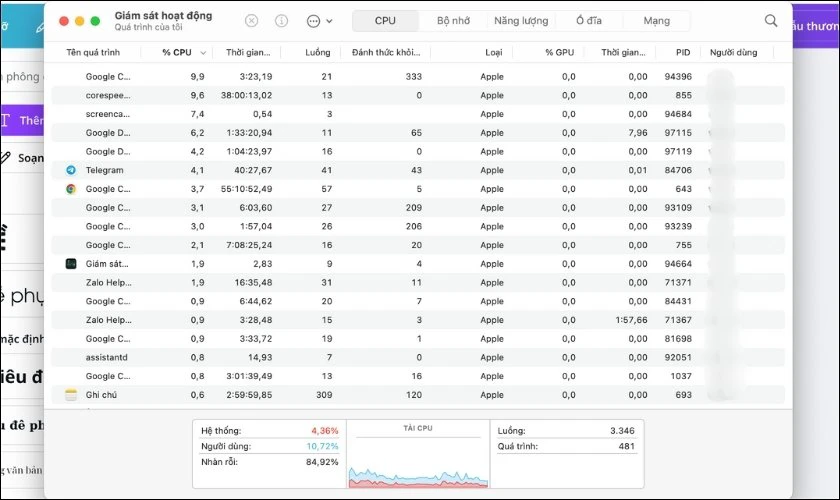Select the Ghi chú Notes icon
This screenshot has height=500, width=840.
click(x=71, y=395)
